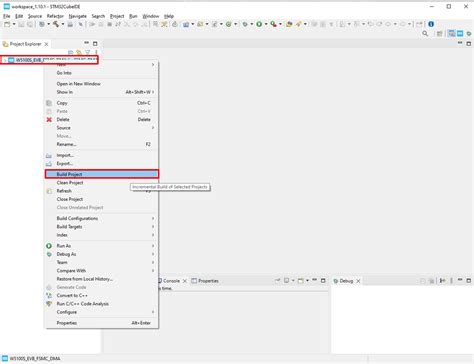Select Delete in context menu
This screenshot has width=474, height=364.
(102, 119)
